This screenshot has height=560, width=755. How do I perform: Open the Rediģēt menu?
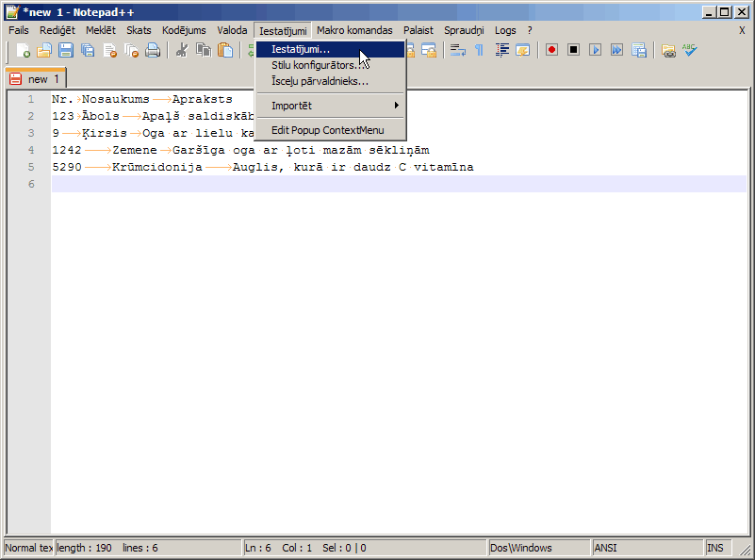[57, 30]
